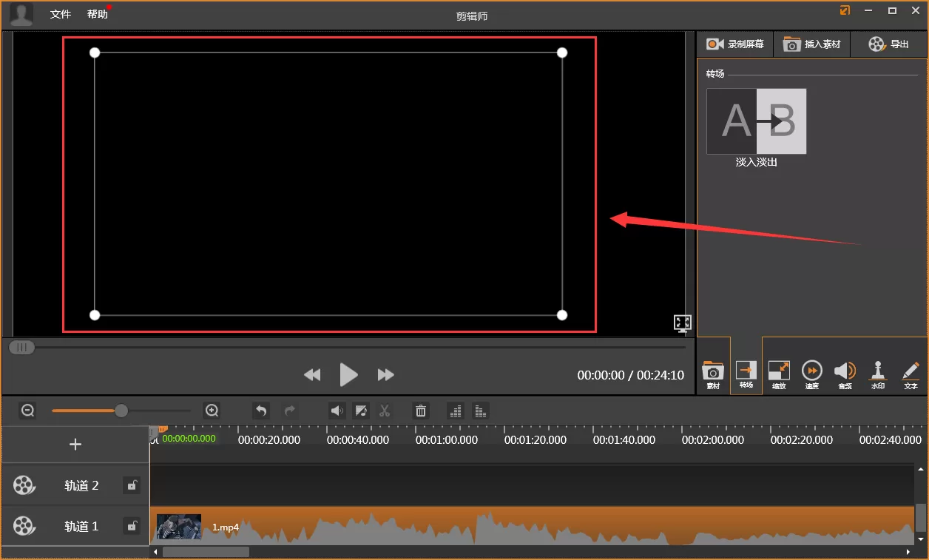Click the 导出 export button

pos(889,44)
